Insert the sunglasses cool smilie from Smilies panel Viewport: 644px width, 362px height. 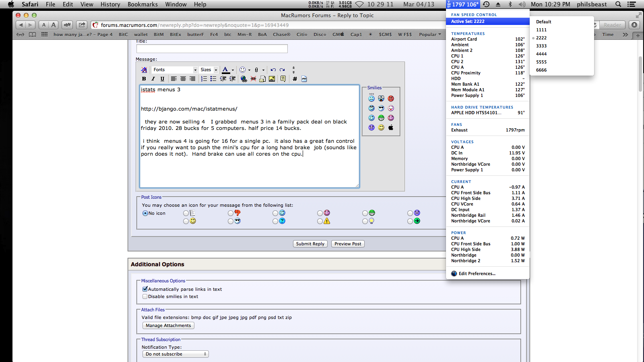381,108
